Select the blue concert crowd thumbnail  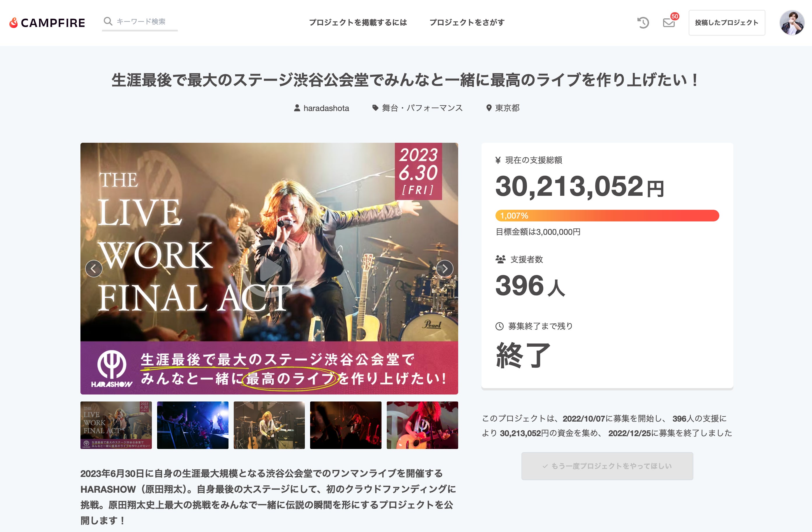point(192,425)
